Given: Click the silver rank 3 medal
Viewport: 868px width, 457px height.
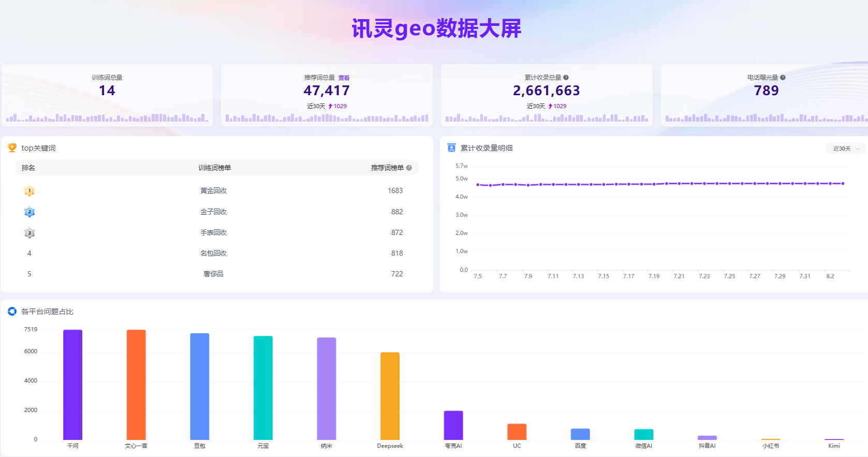Looking at the screenshot, I should click(x=30, y=233).
